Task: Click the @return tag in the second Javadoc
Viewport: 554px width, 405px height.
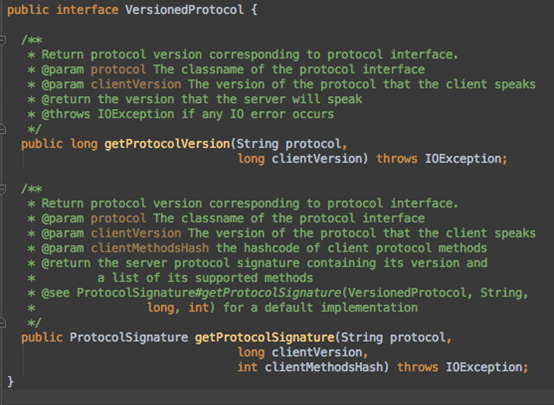Action: [x=66, y=263]
